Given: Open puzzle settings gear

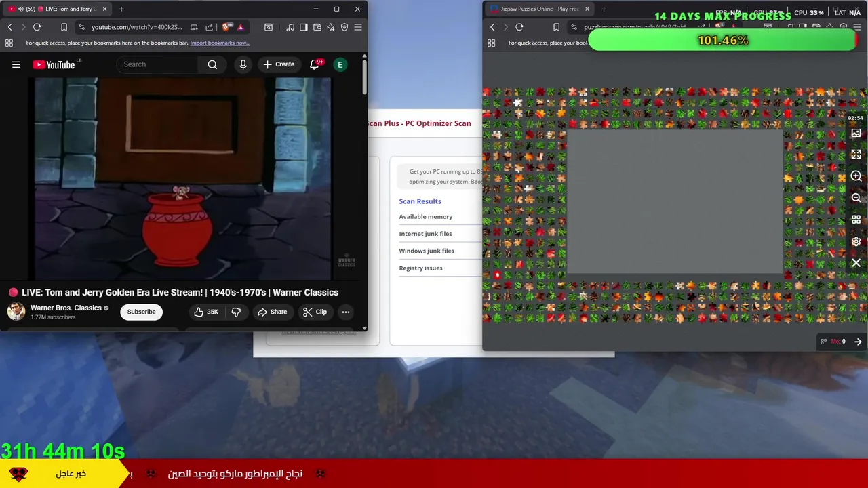Looking at the screenshot, I should click(x=856, y=241).
